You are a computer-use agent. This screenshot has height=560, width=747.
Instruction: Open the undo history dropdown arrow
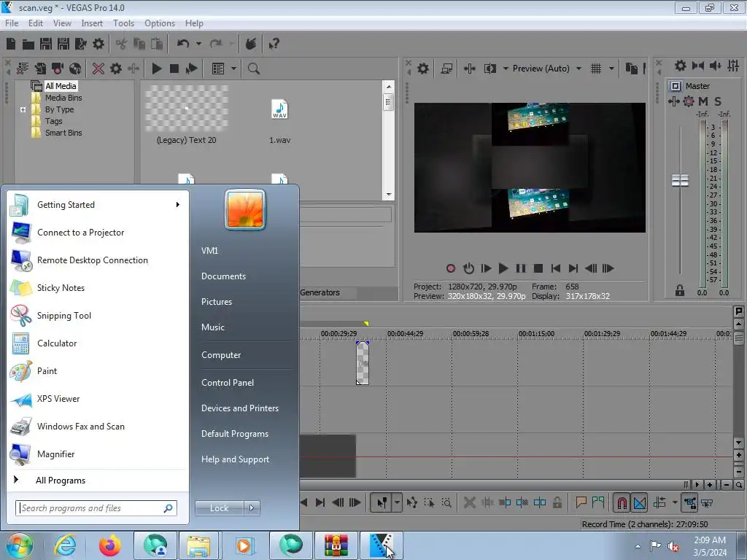click(198, 44)
